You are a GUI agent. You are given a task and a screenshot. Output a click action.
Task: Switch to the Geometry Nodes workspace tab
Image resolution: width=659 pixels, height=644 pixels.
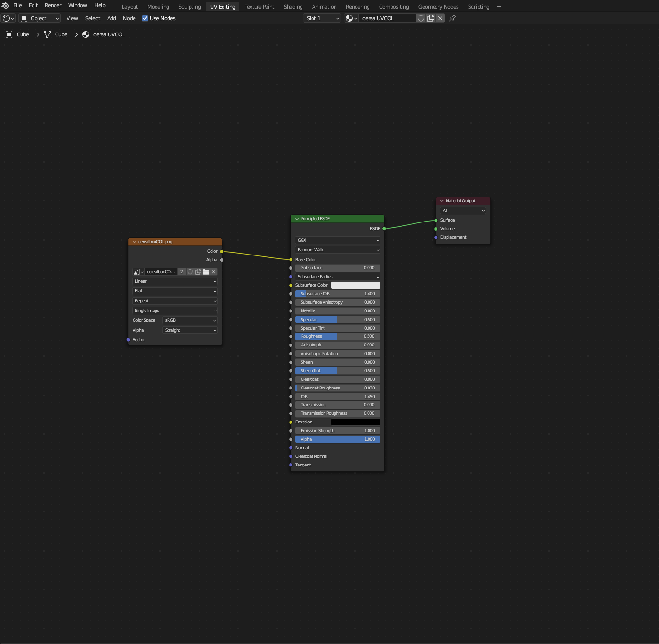click(438, 7)
